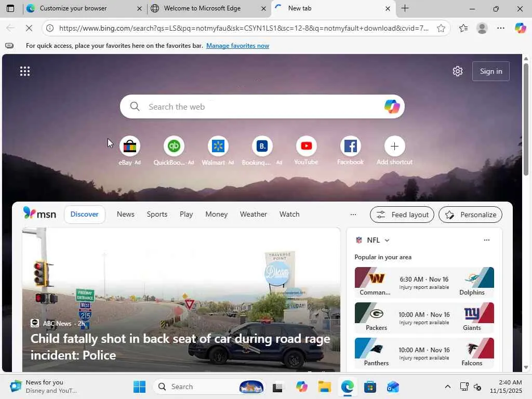Viewport: 532px width, 399px height.
Task: Click the msn logo
Action: coord(39,214)
